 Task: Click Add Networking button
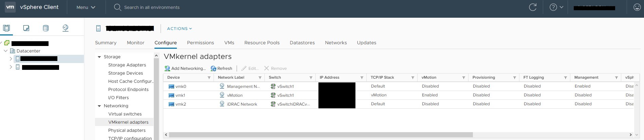(x=185, y=68)
